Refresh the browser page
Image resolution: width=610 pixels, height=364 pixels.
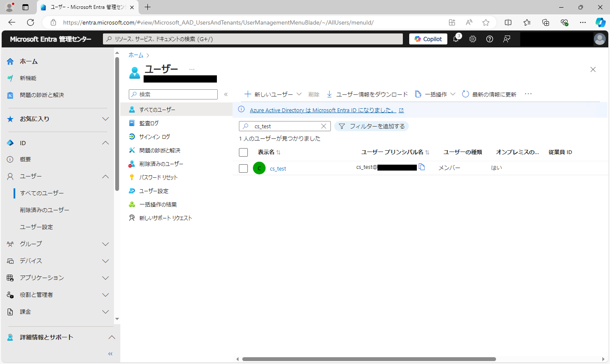30,22
